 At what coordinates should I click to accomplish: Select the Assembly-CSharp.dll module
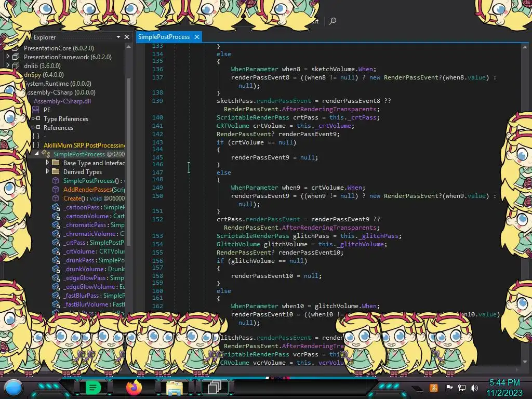(x=62, y=101)
